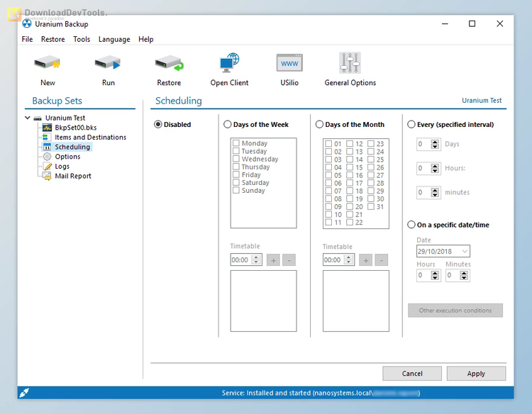
Task: Open the Restore menu
Action: click(53, 39)
